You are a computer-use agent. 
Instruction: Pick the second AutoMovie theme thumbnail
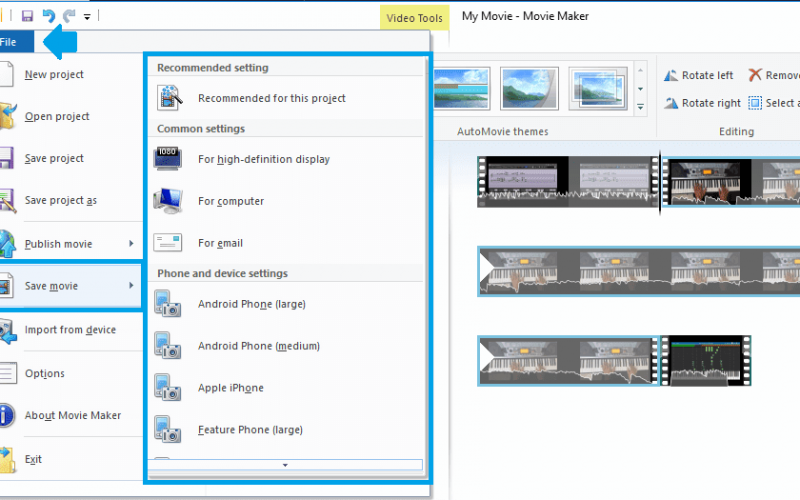pos(529,89)
